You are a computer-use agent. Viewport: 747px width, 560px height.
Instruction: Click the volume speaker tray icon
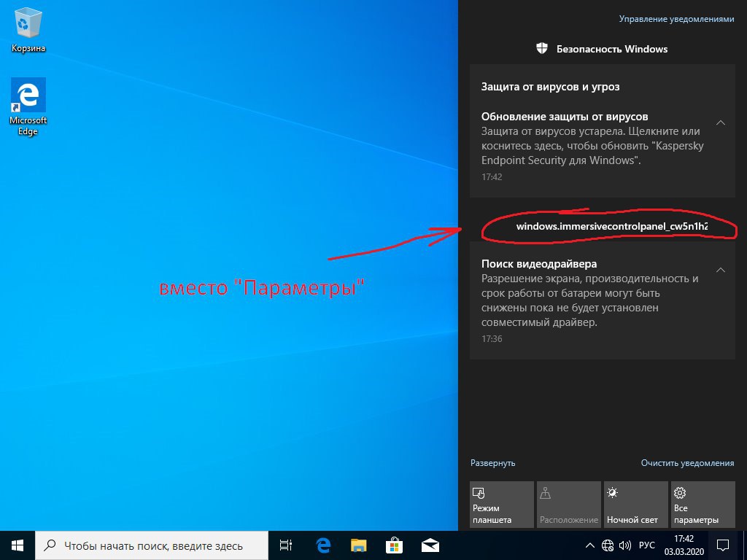click(x=624, y=545)
